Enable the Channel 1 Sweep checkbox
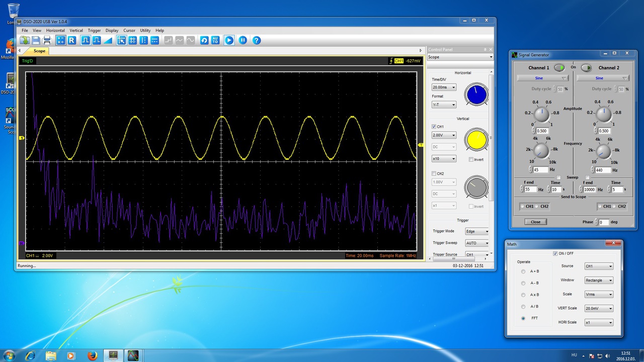Screen dimensions: 644x362 click(559, 177)
